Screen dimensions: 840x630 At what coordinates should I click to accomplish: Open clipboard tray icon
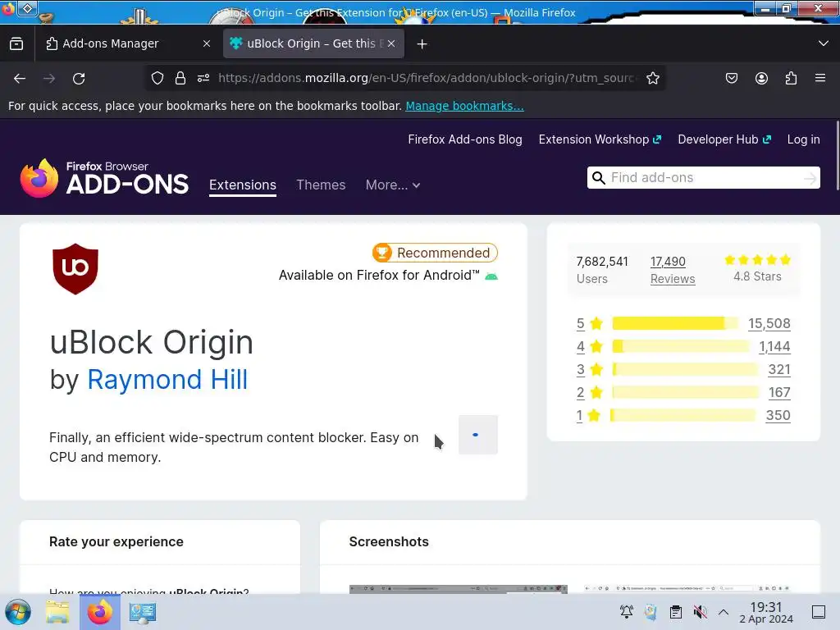pyautogui.click(x=676, y=612)
